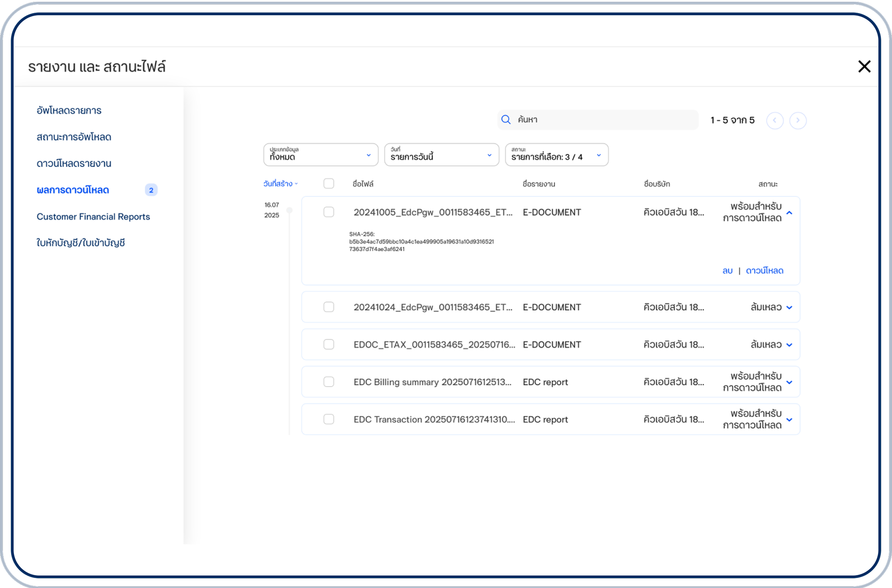892x588 pixels.
Task: Click the search magnifier icon
Action: [506, 120]
